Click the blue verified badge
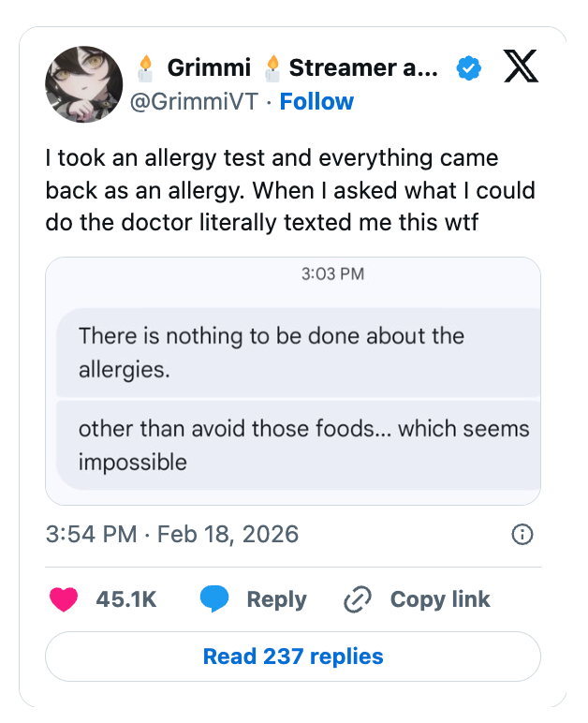This screenshot has height=723, width=588. point(468,68)
